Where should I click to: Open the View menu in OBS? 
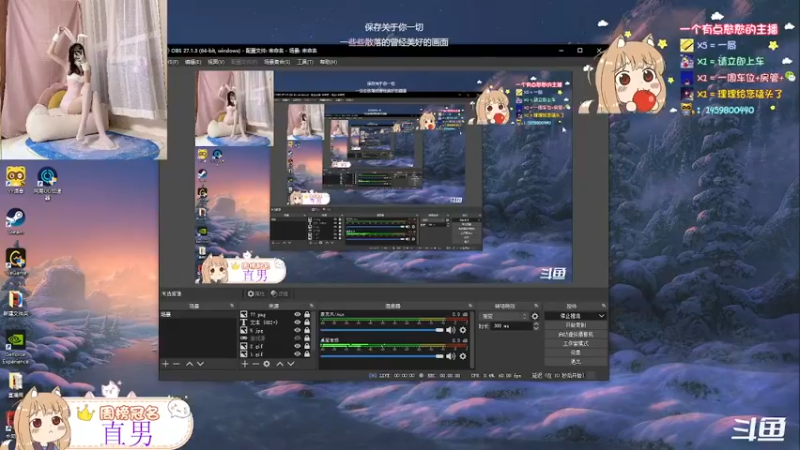[x=215, y=62]
